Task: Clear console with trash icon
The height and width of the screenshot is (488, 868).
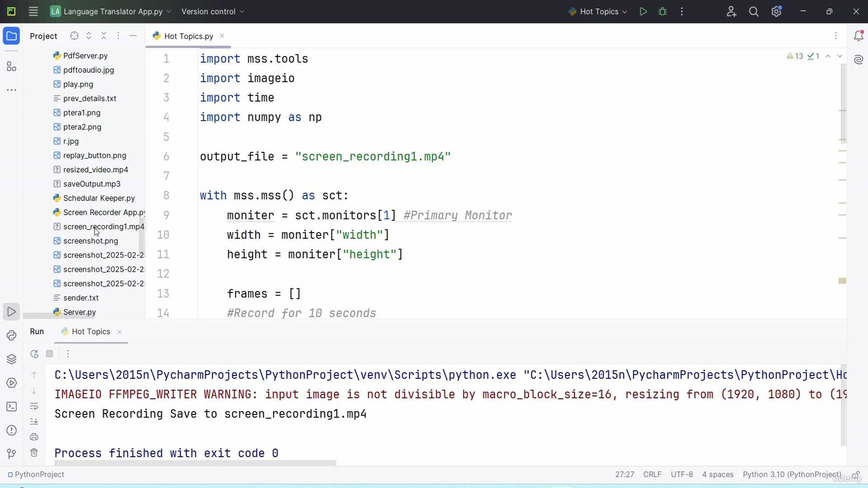Action: pos(34,452)
